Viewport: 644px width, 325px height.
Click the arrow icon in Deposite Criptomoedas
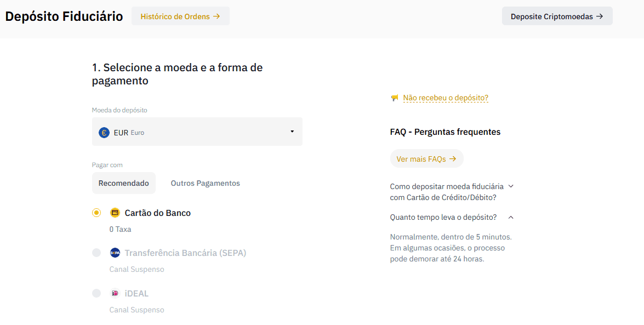[x=600, y=16]
